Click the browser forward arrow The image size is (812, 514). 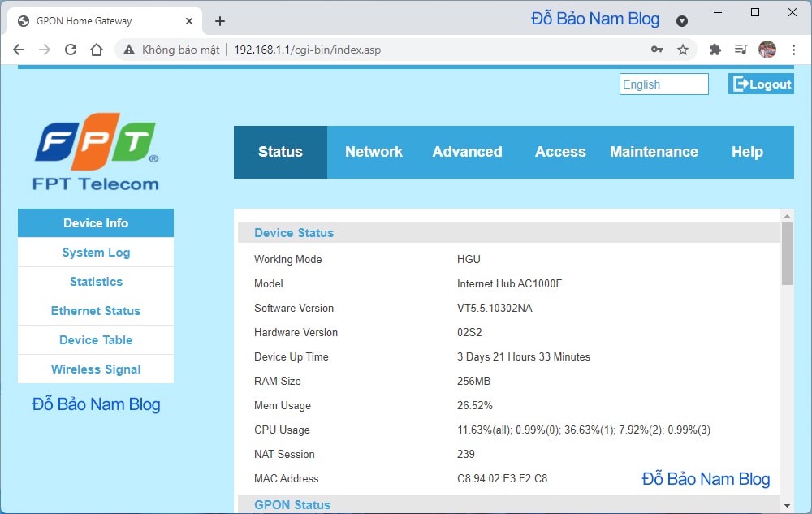point(45,50)
